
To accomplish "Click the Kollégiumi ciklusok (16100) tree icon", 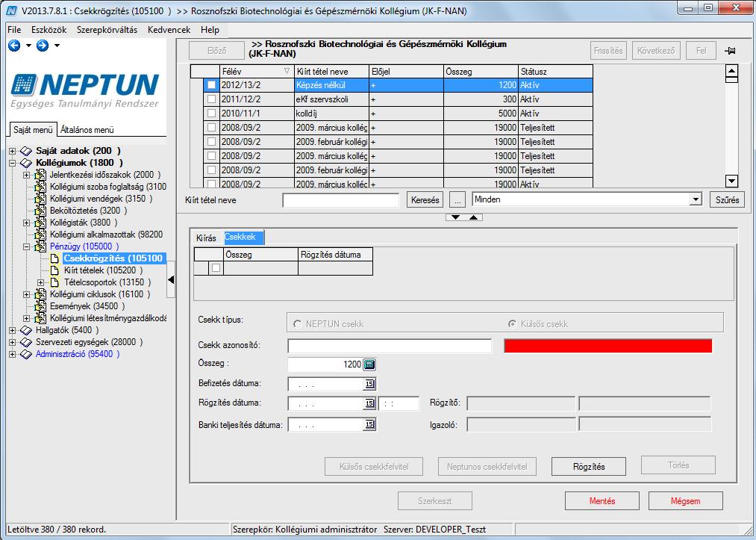I will tap(40, 294).
